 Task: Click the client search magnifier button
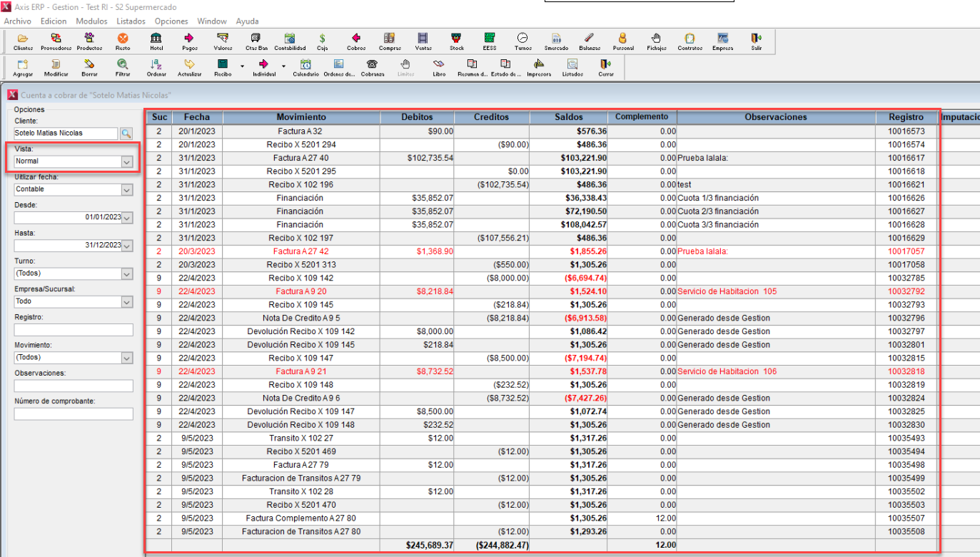(126, 134)
